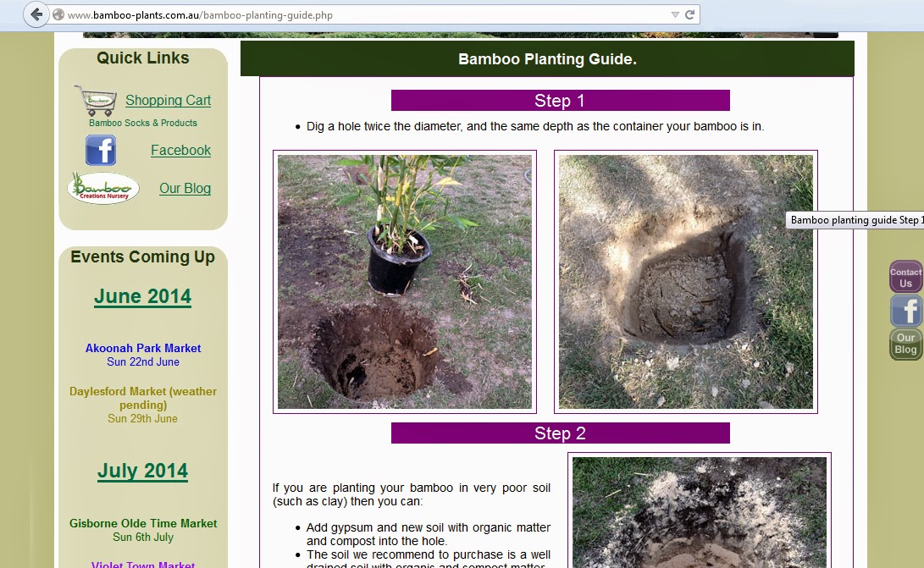Click the Facebook side tab on the right
The height and width of the screenshot is (568, 924).
click(x=905, y=310)
